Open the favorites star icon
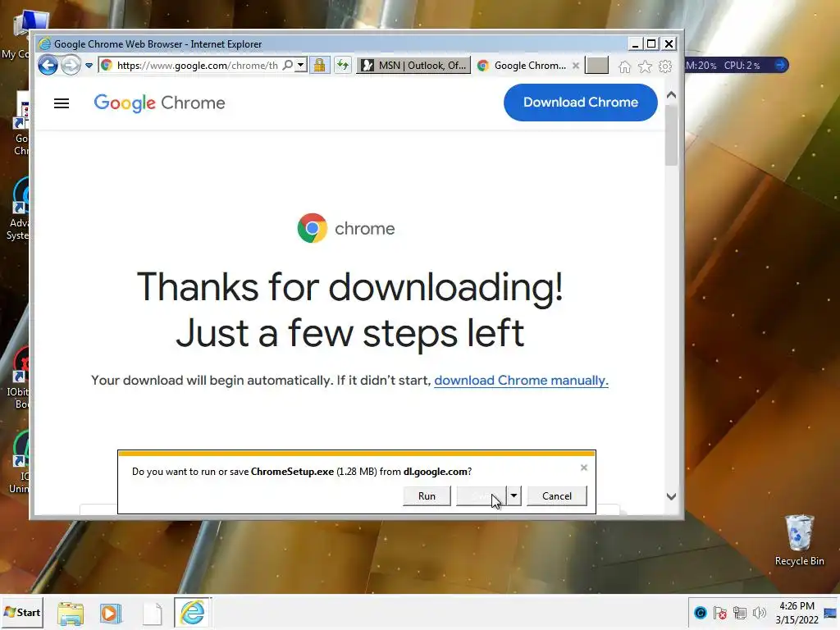The height and width of the screenshot is (630, 840). [x=645, y=66]
